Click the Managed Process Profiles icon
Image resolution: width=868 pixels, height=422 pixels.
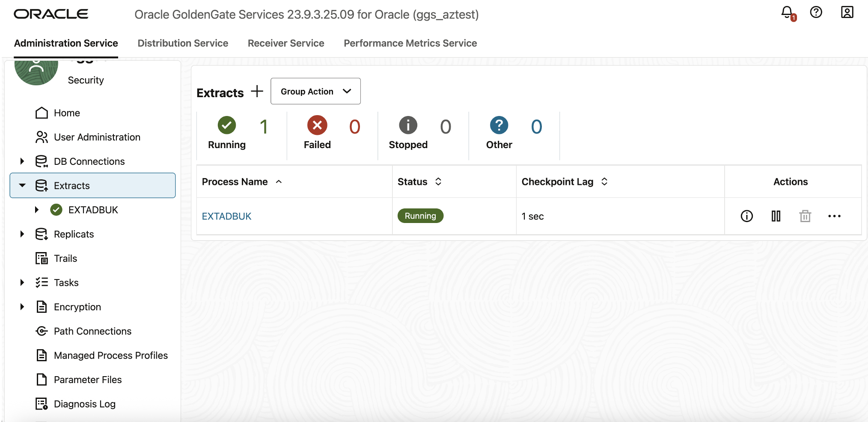[x=42, y=355]
